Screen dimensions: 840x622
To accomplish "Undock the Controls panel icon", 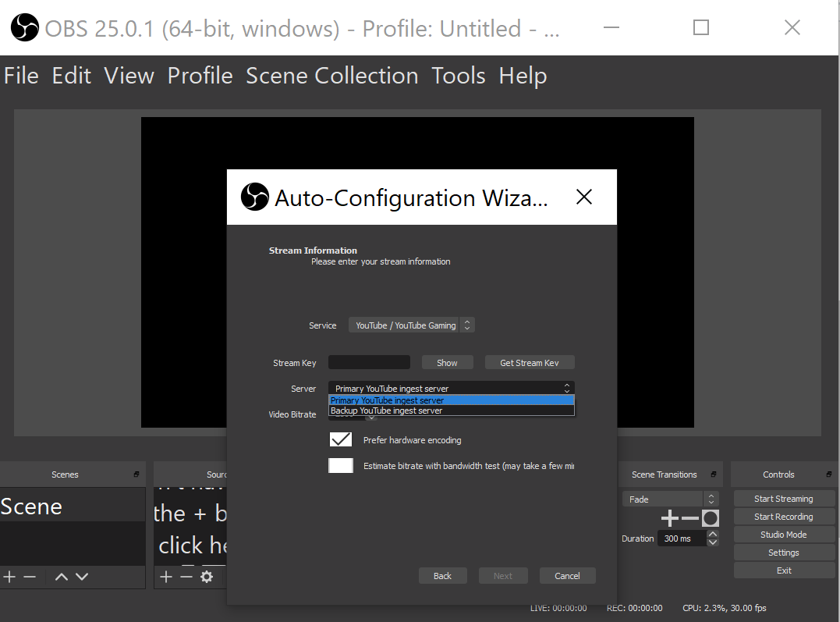I will [x=829, y=474].
